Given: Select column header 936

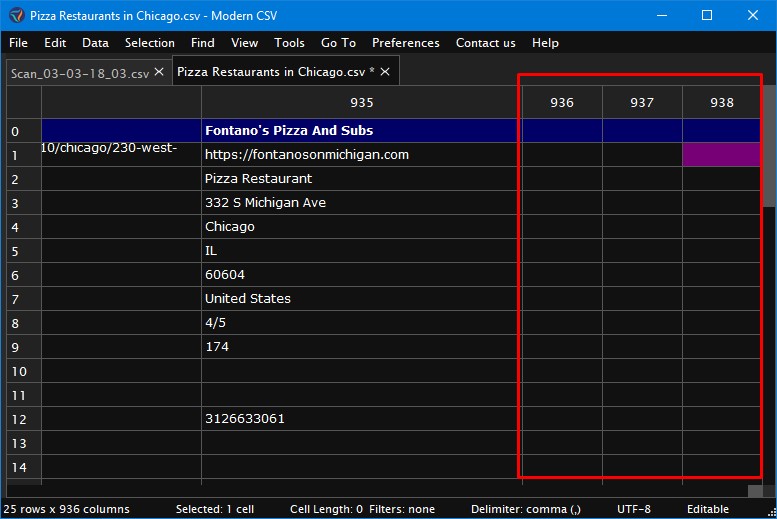Looking at the screenshot, I should [x=562, y=103].
